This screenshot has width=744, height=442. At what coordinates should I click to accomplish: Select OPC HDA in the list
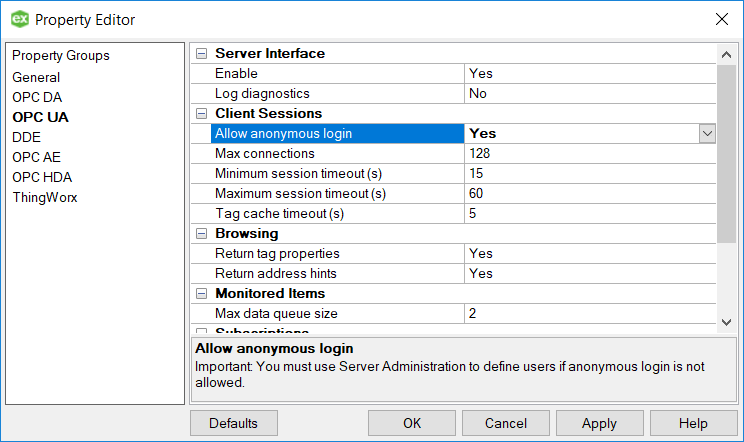click(42, 177)
